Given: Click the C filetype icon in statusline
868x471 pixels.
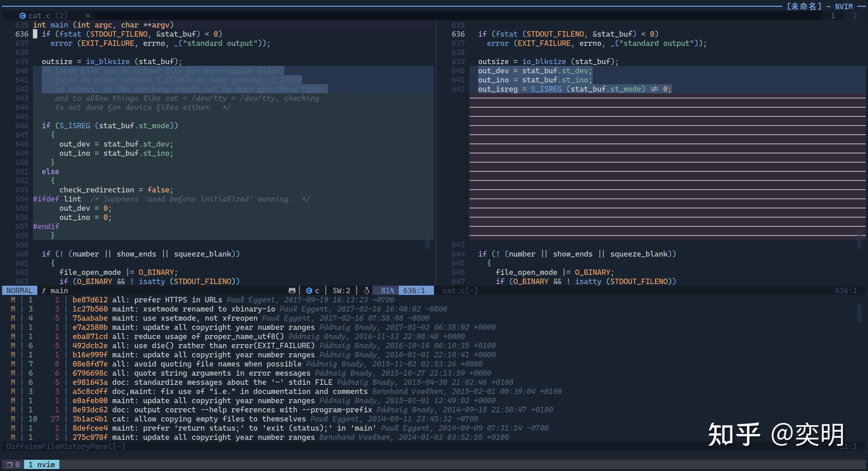Looking at the screenshot, I should pyautogui.click(x=309, y=291).
